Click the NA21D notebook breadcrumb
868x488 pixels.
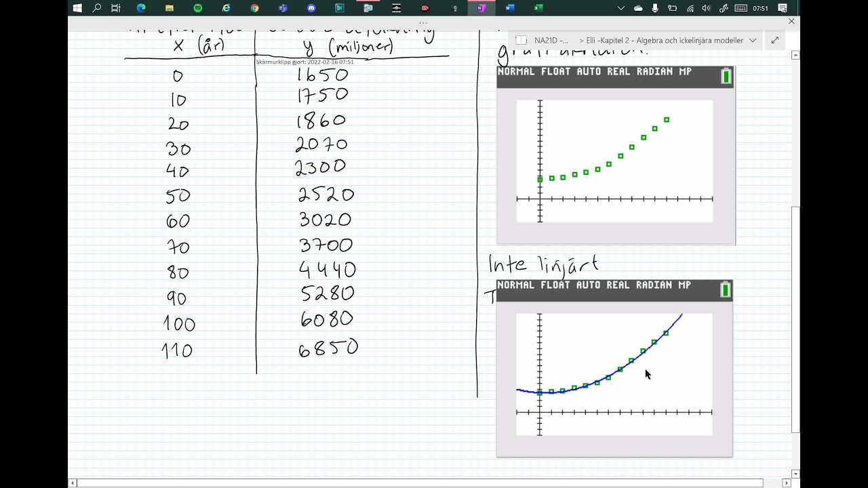[551, 40]
